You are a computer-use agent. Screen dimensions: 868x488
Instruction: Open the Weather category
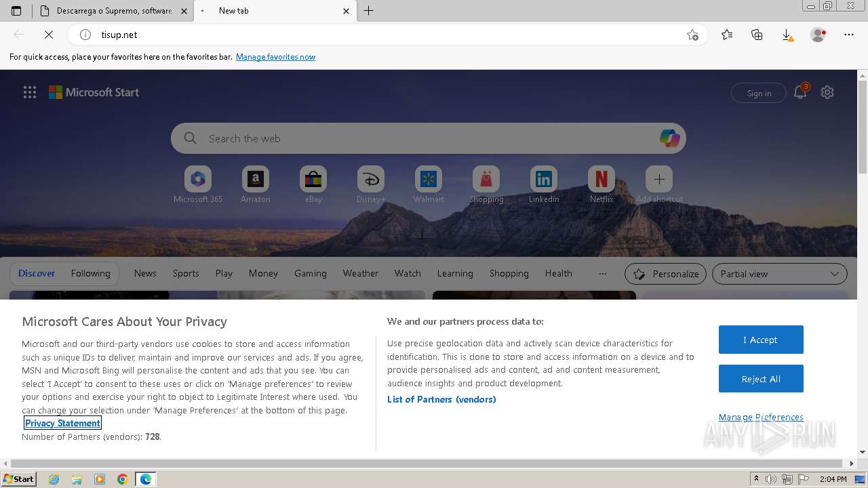coord(361,273)
